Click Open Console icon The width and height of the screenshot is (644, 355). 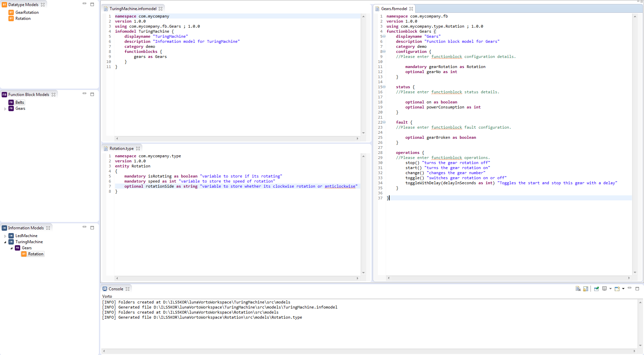pyautogui.click(x=617, y=289)
